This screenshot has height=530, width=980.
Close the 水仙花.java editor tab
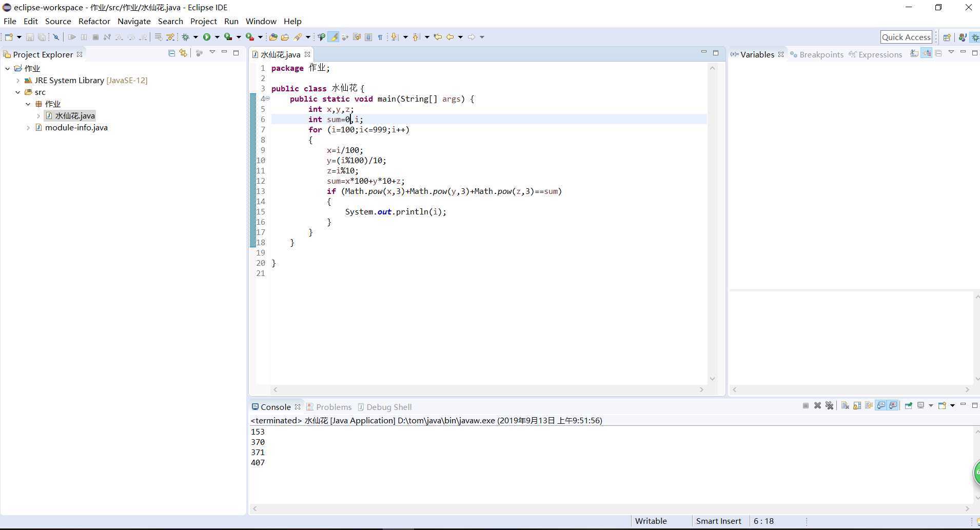pos(307,54)
